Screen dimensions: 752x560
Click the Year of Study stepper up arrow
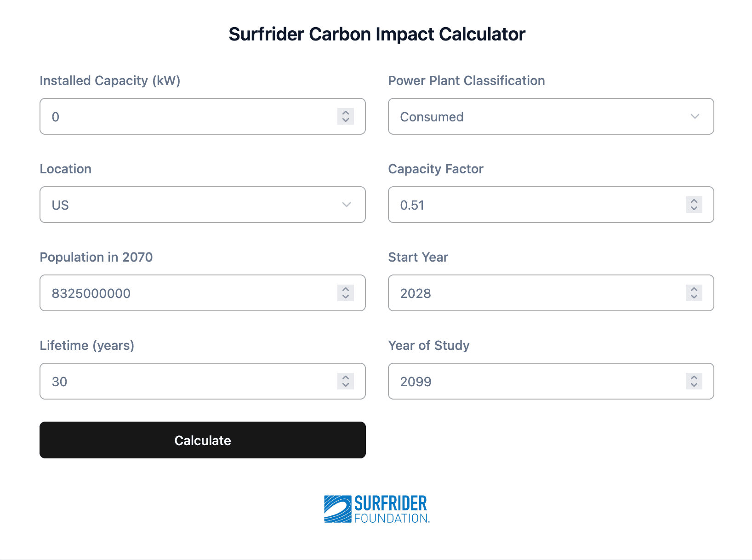[694, 378]
